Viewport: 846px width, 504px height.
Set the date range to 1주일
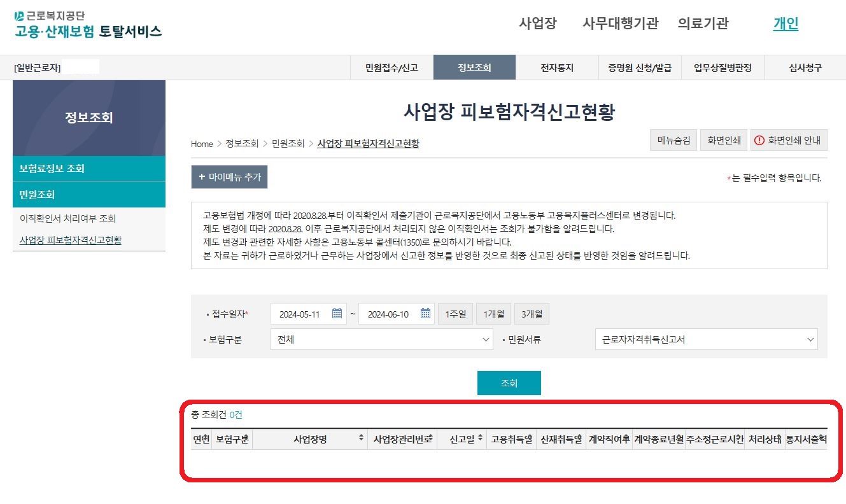pos(455,313)
